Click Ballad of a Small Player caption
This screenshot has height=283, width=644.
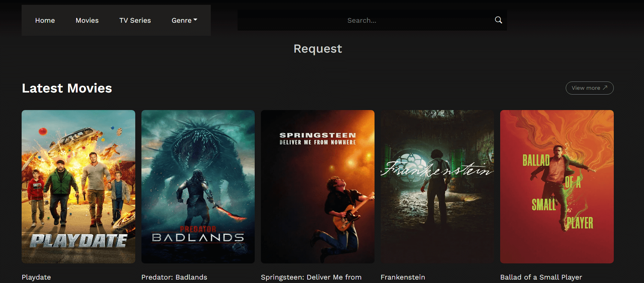(541, 277)
